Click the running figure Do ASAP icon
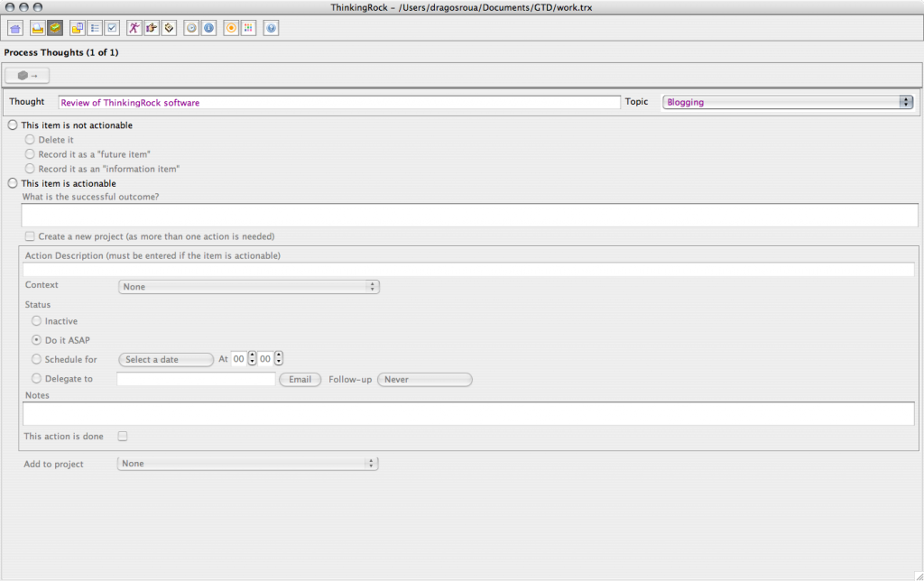 pyautogui.click(x=134, y=28)
